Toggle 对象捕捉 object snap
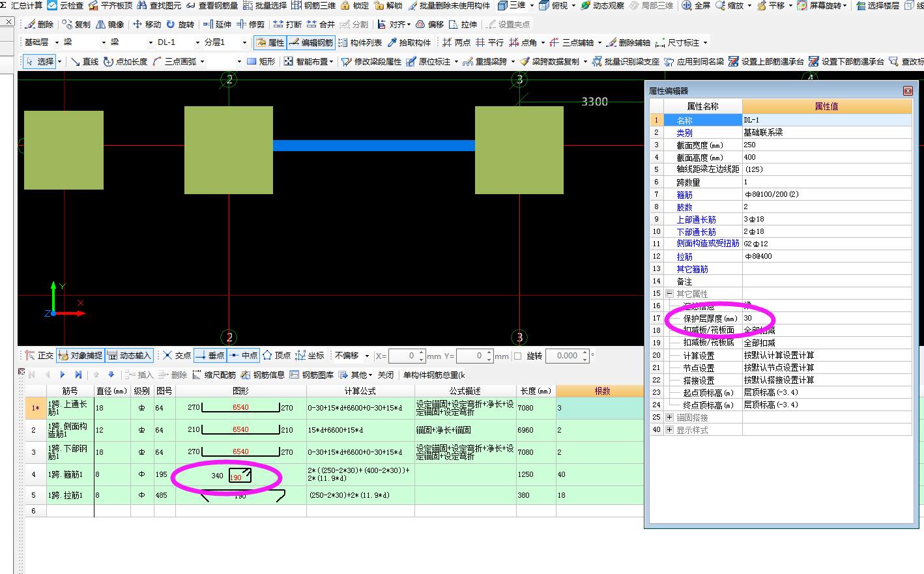 [80, 355]
